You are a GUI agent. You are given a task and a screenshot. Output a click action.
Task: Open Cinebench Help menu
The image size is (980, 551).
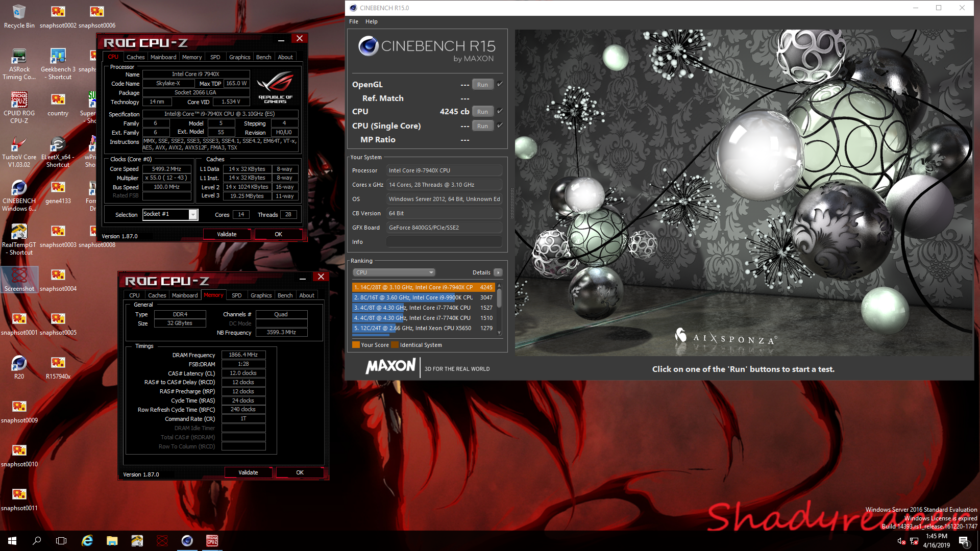pos(371,21)
